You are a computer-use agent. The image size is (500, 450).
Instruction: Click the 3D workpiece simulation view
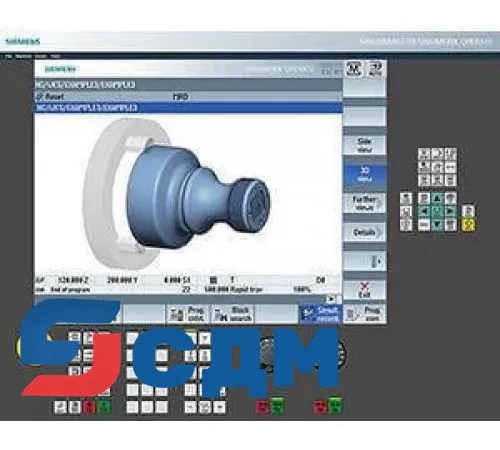tap(188, 194)
